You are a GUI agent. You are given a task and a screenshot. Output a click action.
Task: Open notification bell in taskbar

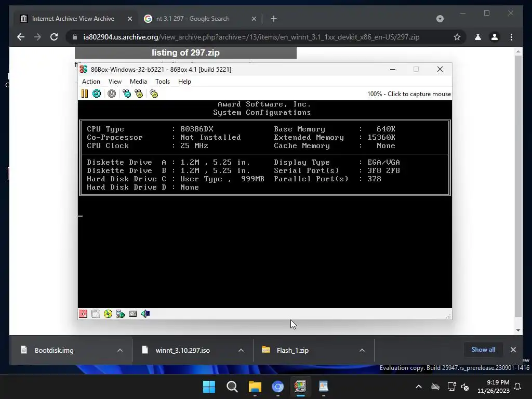(518, 387)
